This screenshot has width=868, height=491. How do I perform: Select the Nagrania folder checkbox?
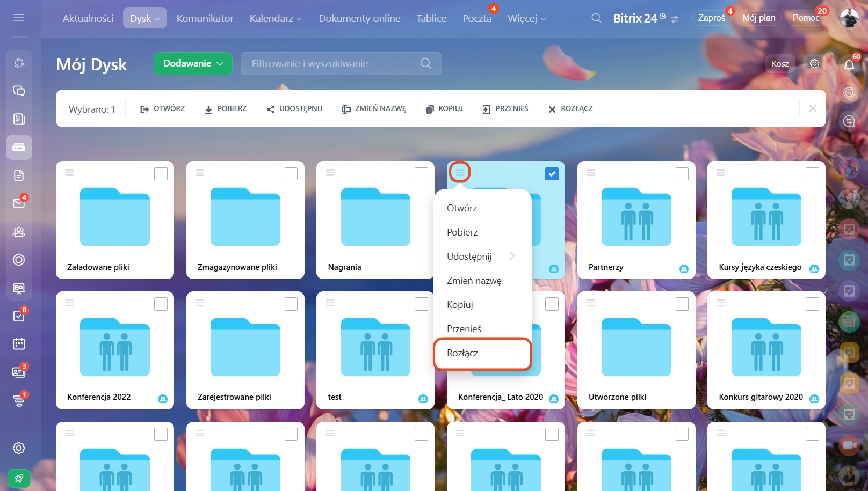point(421,174)
